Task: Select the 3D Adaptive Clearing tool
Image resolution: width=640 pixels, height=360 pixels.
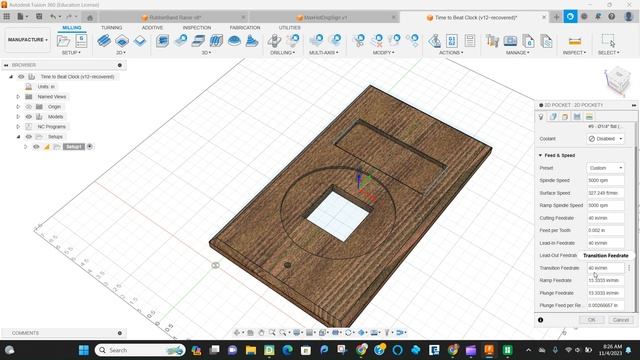Action: click(162, 41)
